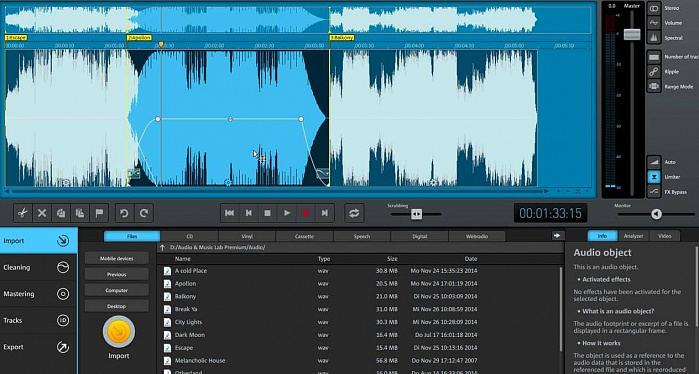Sort files by the Name column header
This screenshot has width=699, height=374.
point(183,259)
